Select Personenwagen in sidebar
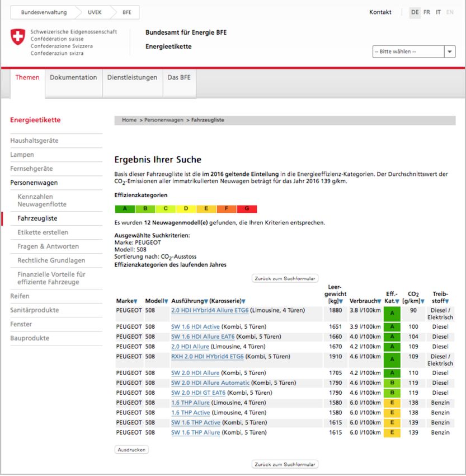The width and height of the screenshot is (466, 476). click(x=34, y=183)
